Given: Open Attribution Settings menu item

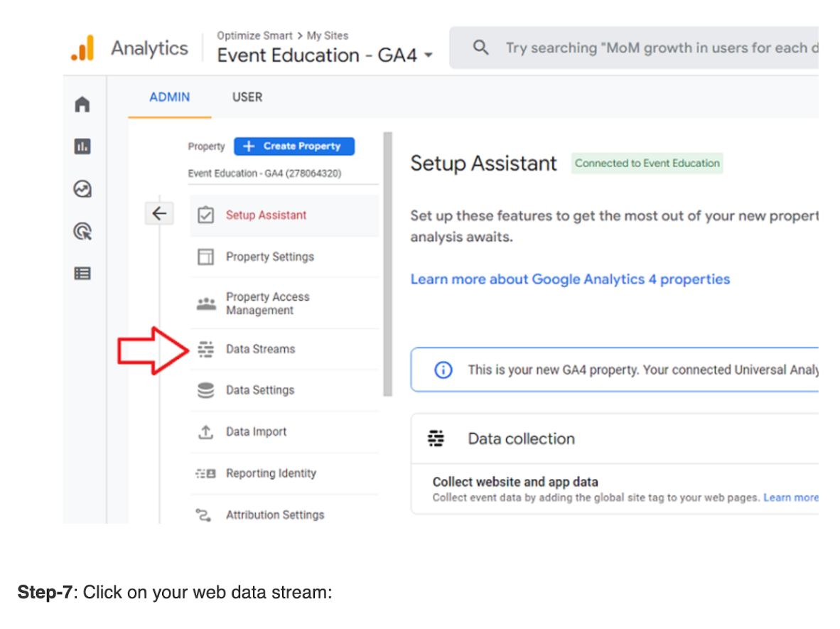Looking at the screenshot, I should pos(274,515).
